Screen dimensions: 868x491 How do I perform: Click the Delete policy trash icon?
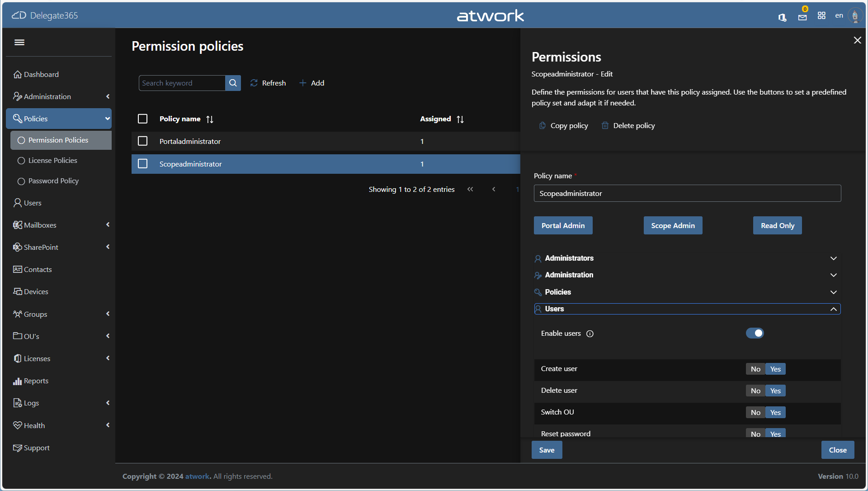605,125
